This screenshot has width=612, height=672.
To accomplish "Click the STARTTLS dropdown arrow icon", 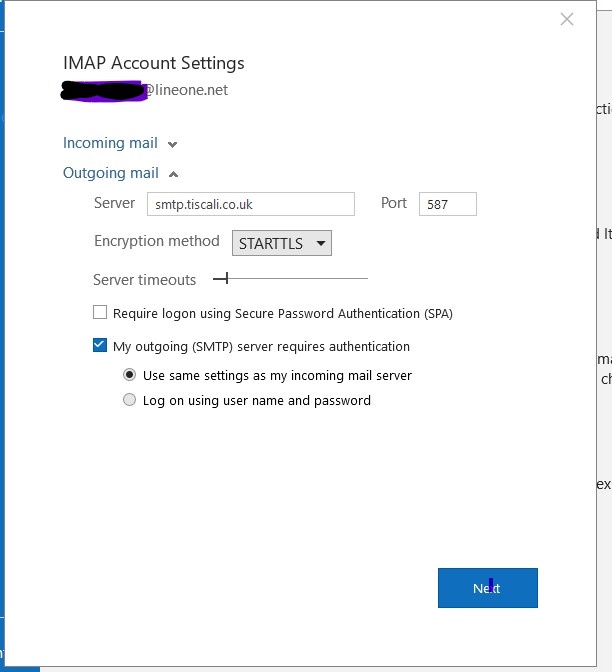I will click(320, 243).
